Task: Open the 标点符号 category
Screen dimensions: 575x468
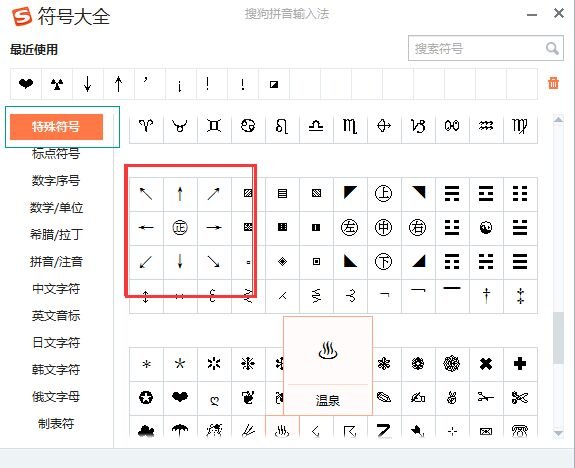Action: tap(56, 154)
